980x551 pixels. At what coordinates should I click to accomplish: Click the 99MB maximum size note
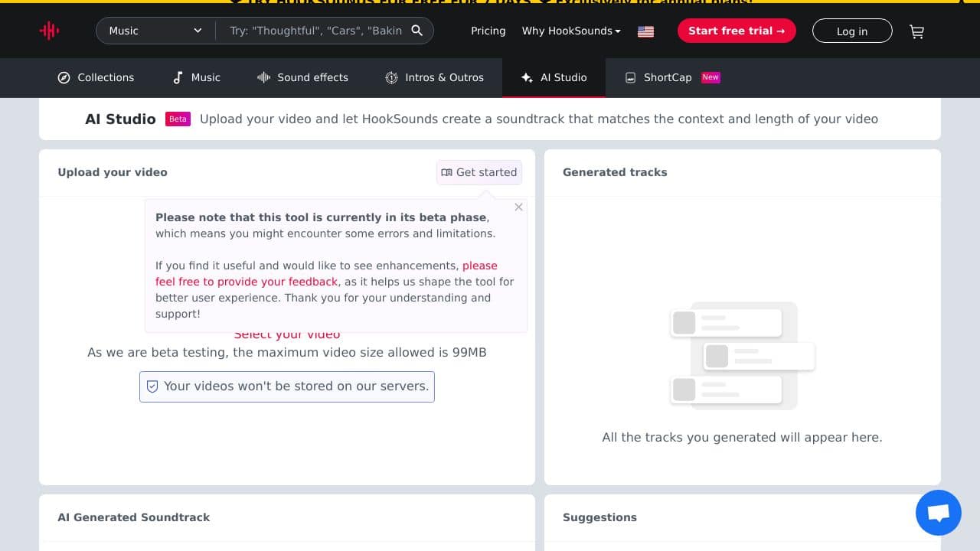(x=287, y=353)
